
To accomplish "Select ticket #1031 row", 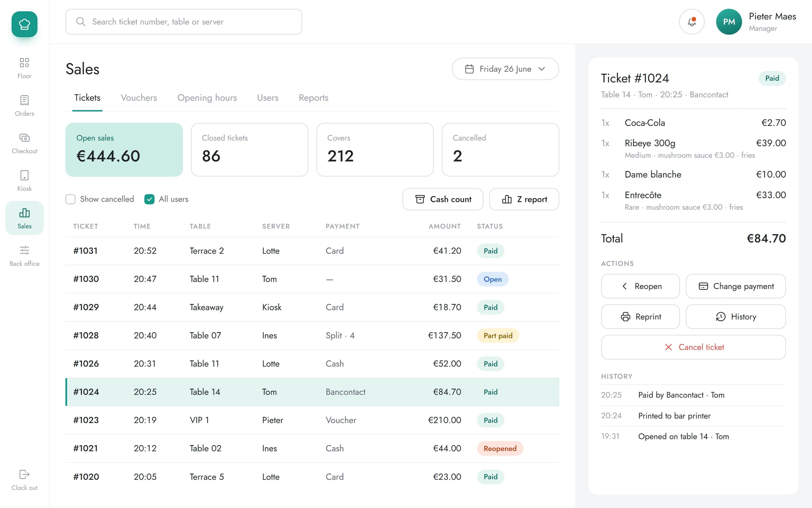I will click(x=312, y=251).
